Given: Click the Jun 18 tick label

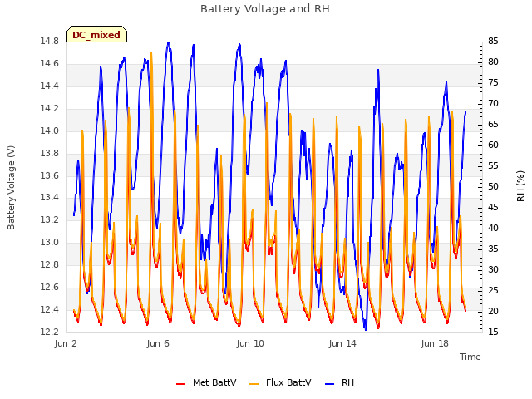Looking at the screenshot, I should pos(435,343).
